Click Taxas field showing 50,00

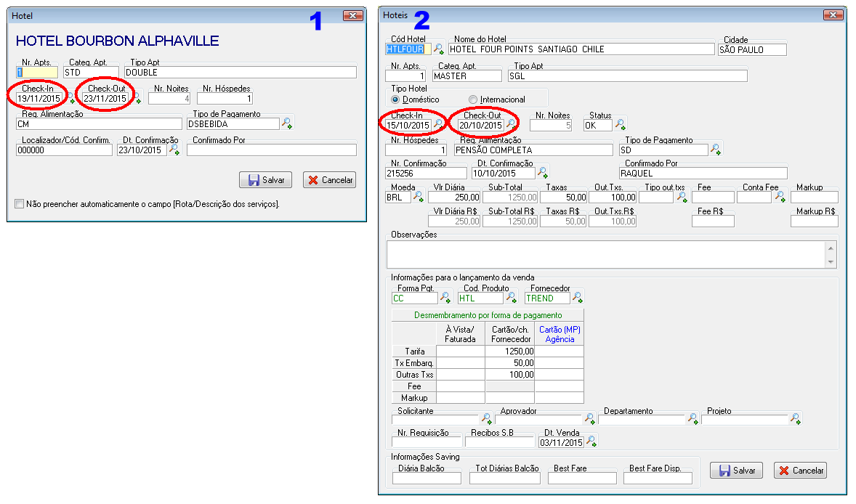pyautogui.click(x=563, y=198)
